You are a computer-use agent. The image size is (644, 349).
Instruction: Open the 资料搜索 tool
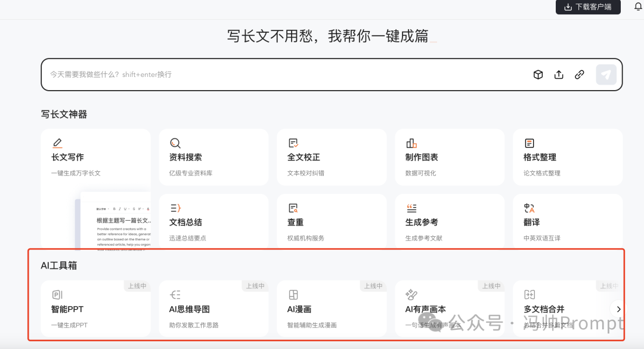click(213, 157)
